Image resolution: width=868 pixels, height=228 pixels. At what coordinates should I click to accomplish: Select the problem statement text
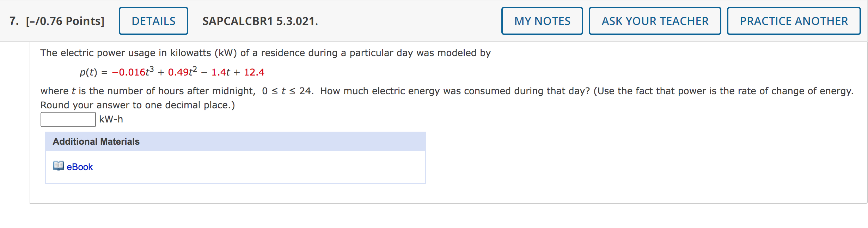[265, 53]
